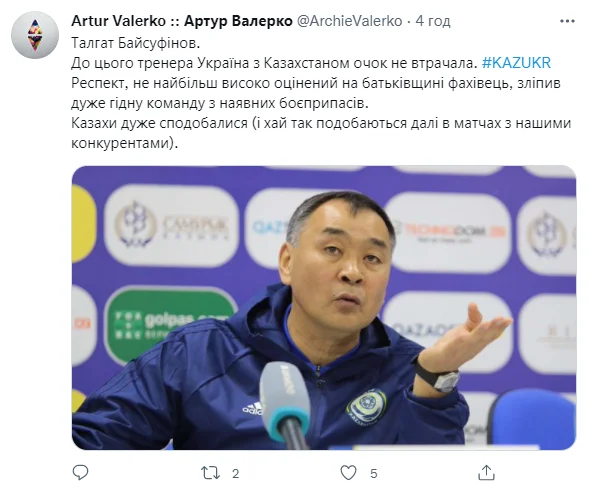Open the press conference photo
592x493 pixels.
324,307
